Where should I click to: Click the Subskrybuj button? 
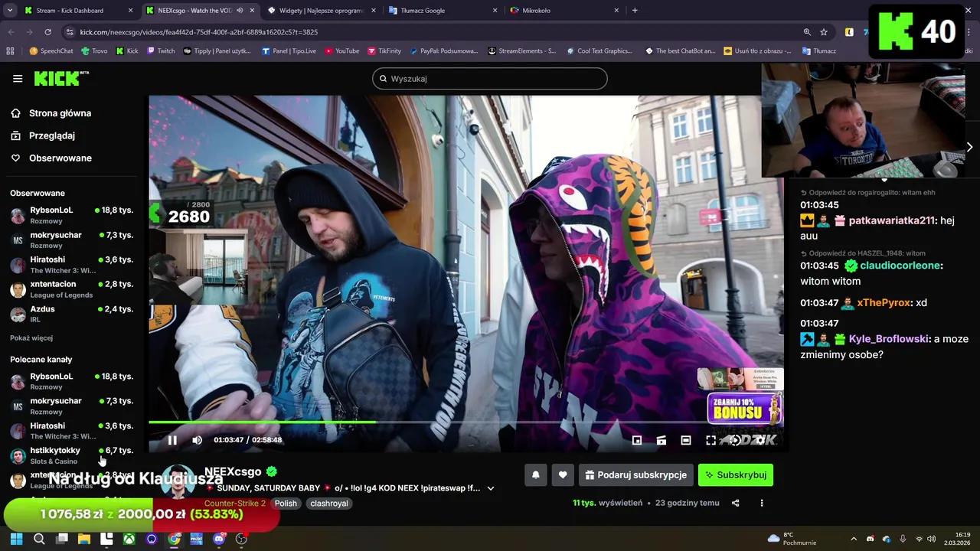pos(736,475)
